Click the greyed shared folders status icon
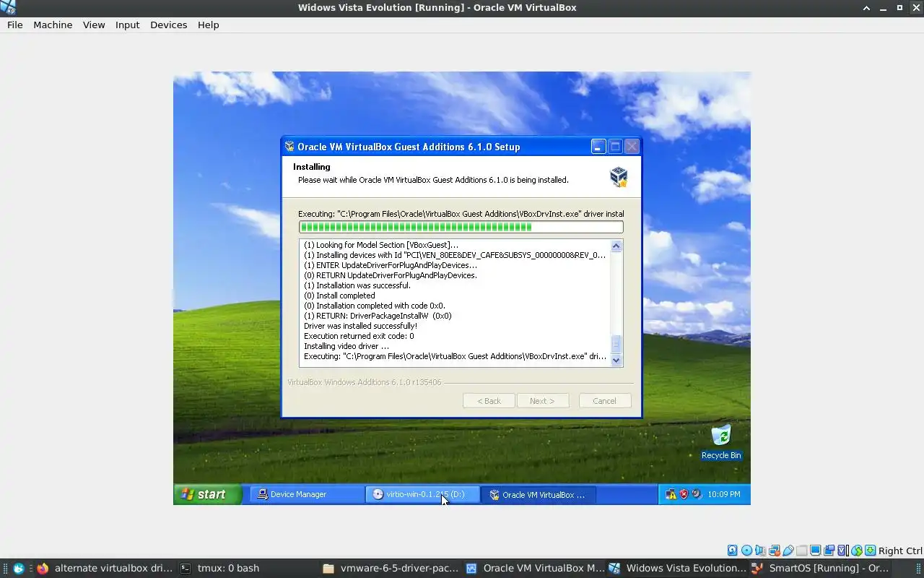924x578 pixels. [802, 551]
